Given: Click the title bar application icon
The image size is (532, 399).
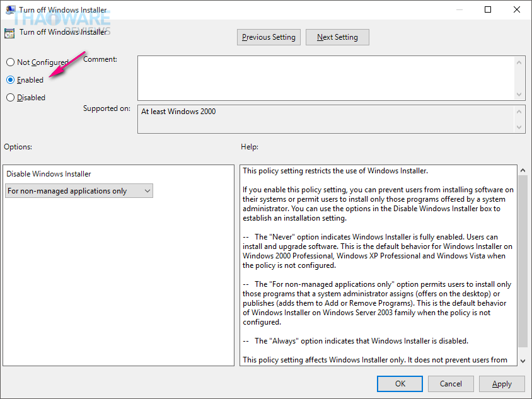Looking at the screenshot, I should click(x=10, y=9).
